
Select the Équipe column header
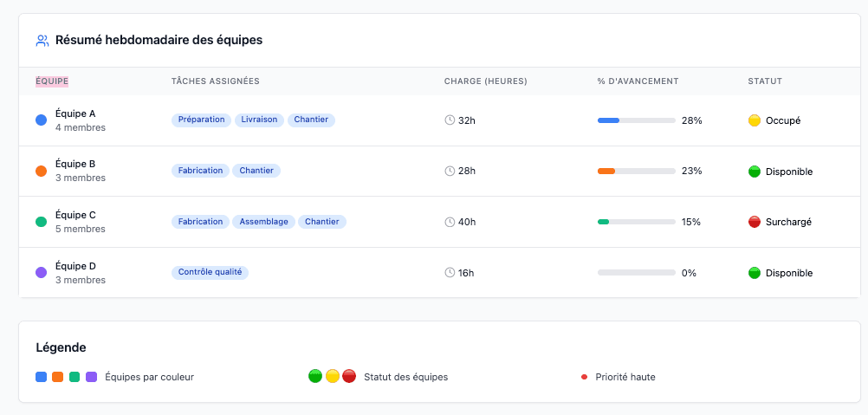point(52,81)
